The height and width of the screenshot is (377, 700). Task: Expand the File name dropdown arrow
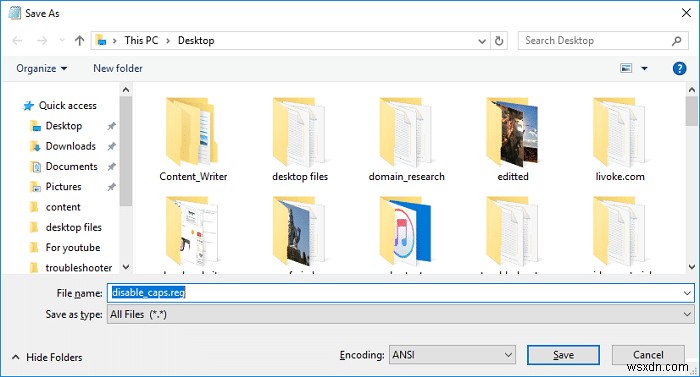pos(687,293)
